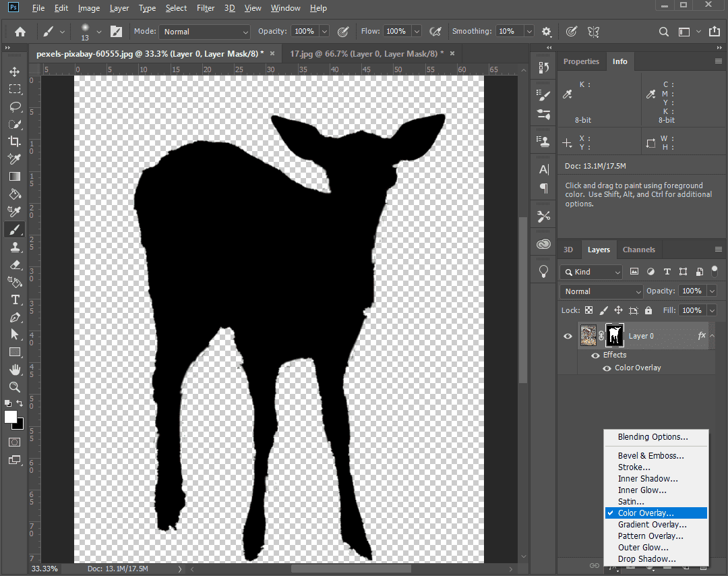Select the Hand tool
The image size is (728, 576).
pyautogui.click(x=15, y=369)
